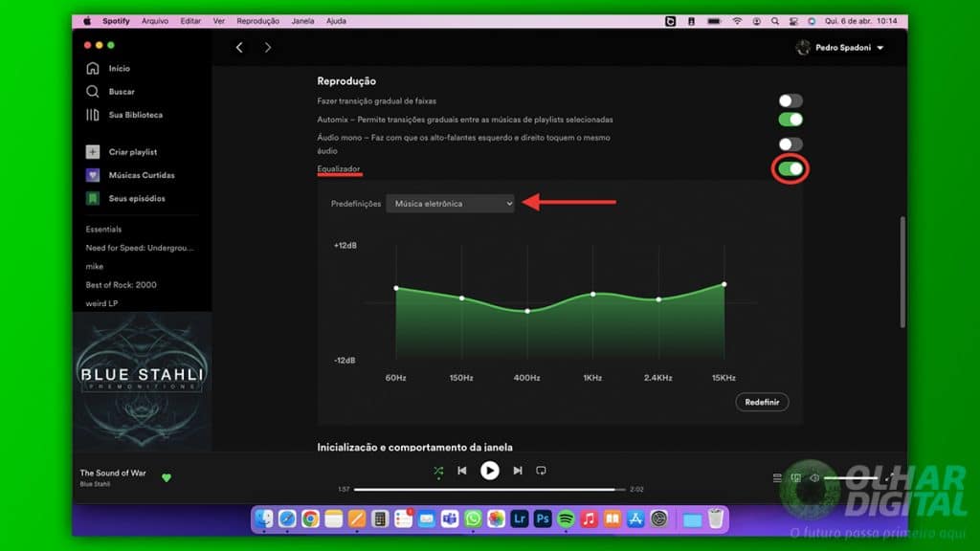
Task: Toggle shuffle playback
Action: tap(438, 471)
